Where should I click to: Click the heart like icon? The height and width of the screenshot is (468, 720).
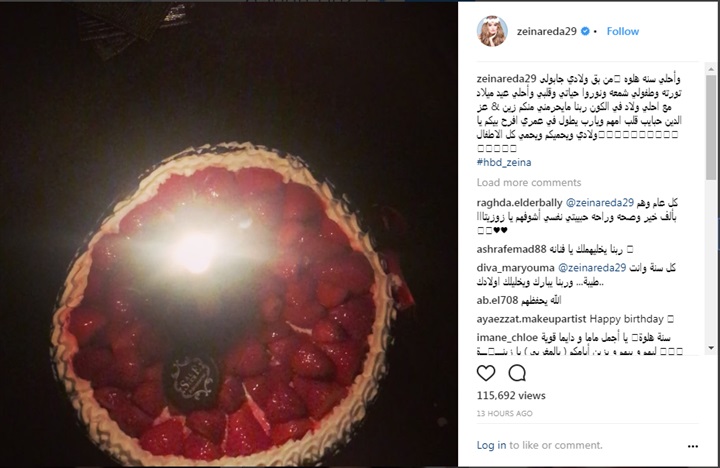point(486,373)
